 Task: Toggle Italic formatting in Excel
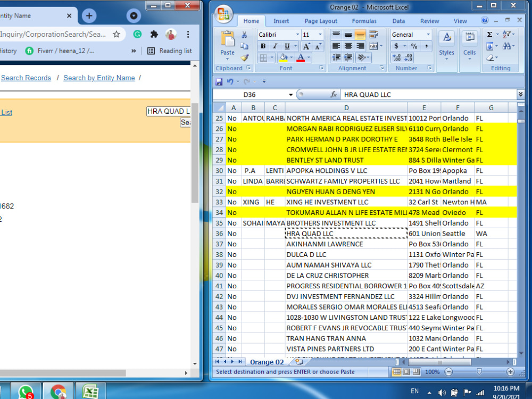point(275,46)
